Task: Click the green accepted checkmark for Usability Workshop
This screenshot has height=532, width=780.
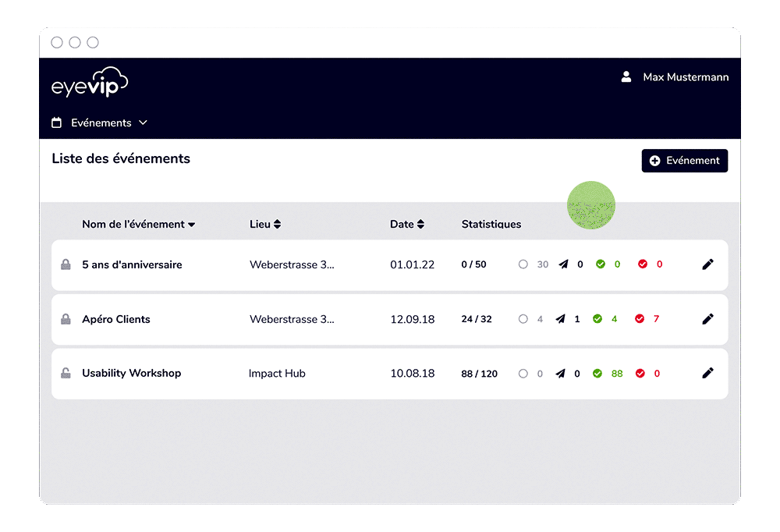Action: point(599,374)
